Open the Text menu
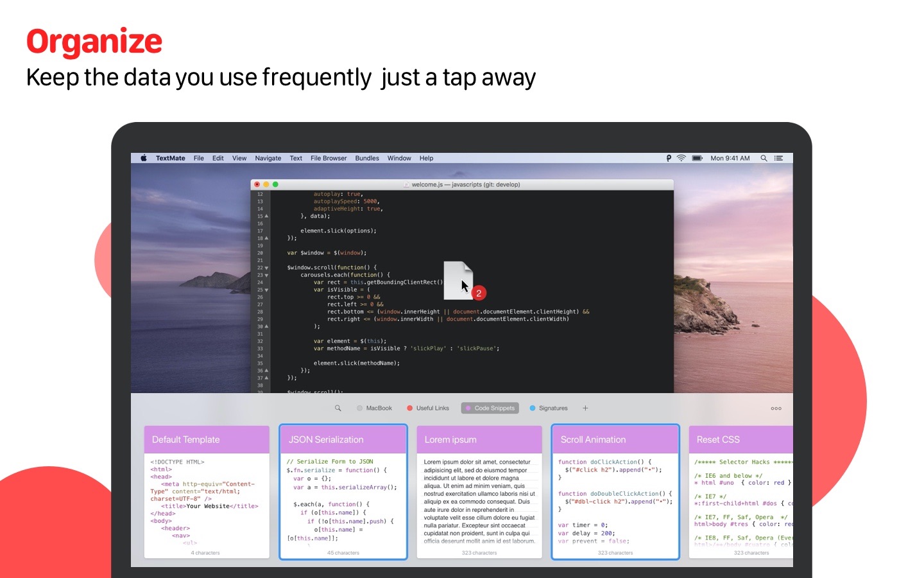 tap(296, 158)
